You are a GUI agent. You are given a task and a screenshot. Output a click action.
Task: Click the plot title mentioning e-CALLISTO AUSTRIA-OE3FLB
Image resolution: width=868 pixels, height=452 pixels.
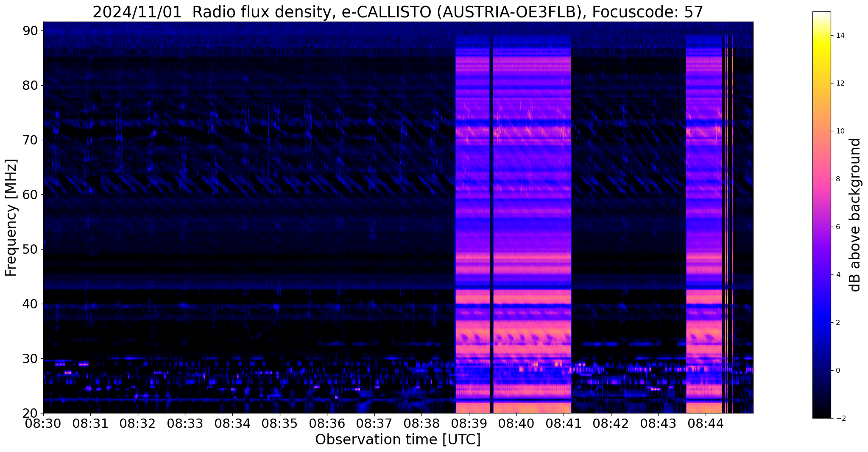tap(398, 12)
